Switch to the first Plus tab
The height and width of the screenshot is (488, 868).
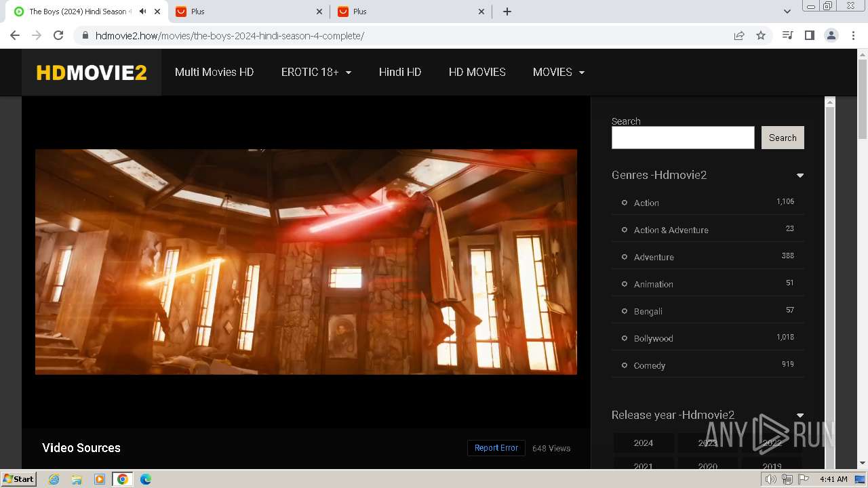(249, 12)
